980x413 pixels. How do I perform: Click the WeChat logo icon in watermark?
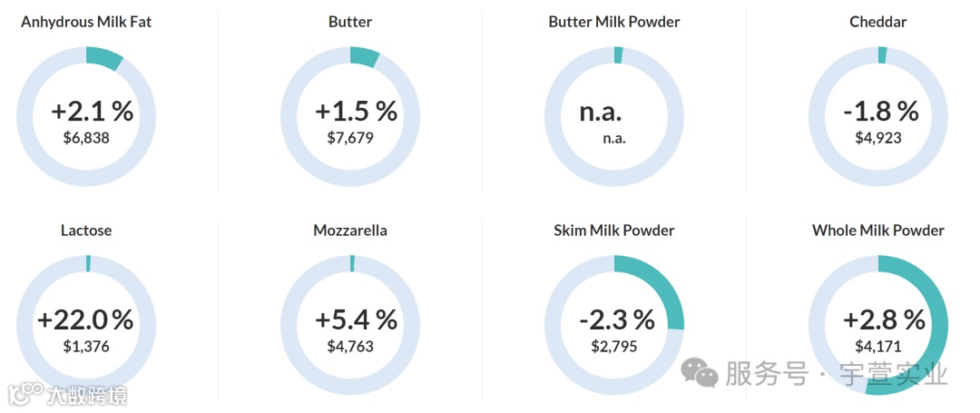701,371
